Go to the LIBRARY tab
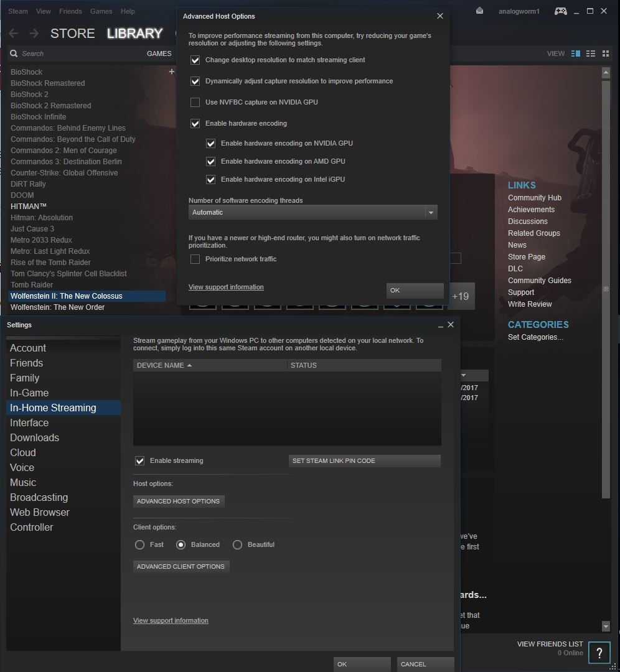Screen dimensions: 620x672 click(x=134, y=33)
